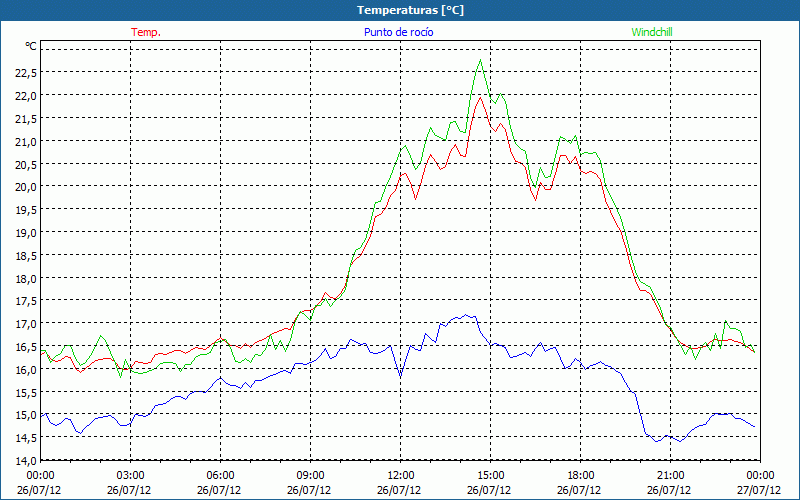The width and height of the screenshot is (800, 500).
Task: Click the 21,0 y-axis value
Action: click(26, 141)
